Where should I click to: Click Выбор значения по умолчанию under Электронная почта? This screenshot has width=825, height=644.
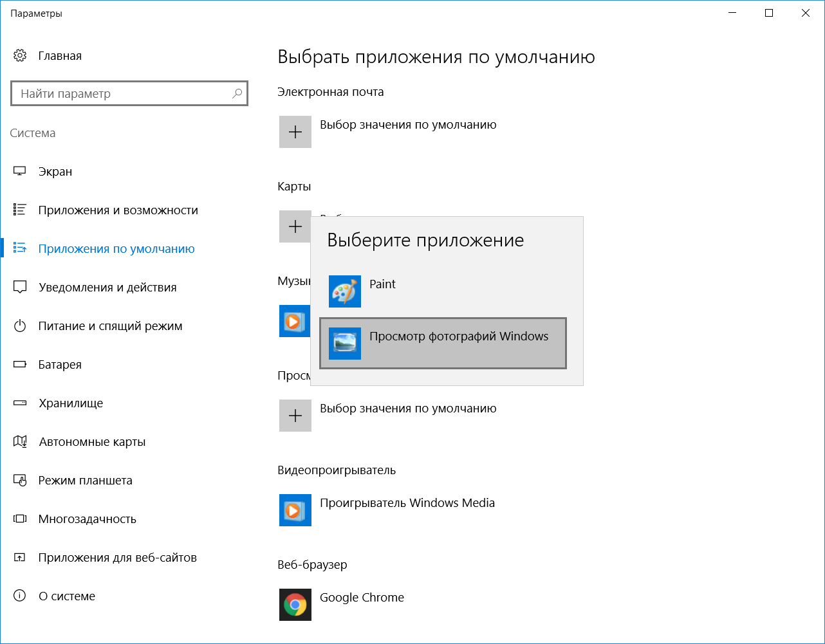[408, 125]
